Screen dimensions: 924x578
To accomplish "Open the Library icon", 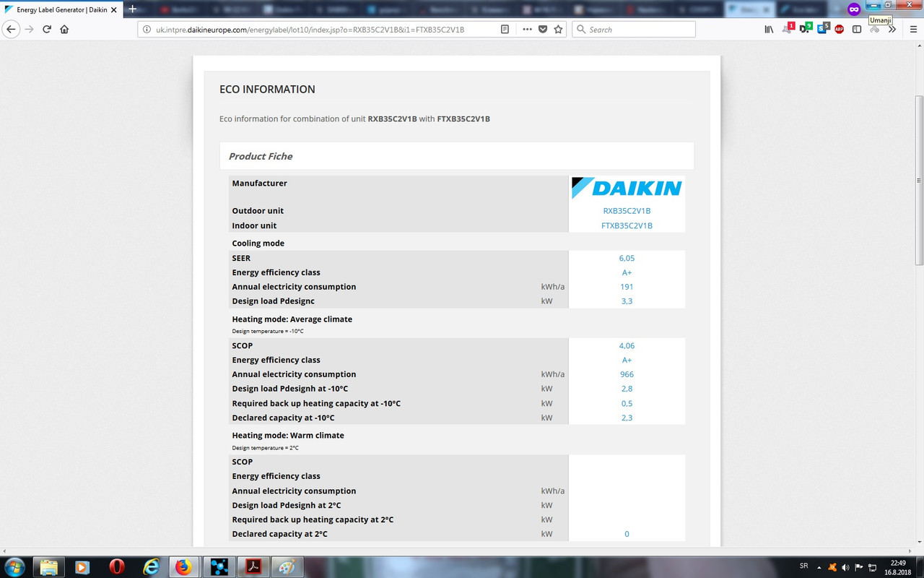I will click(x=769, y=30).
